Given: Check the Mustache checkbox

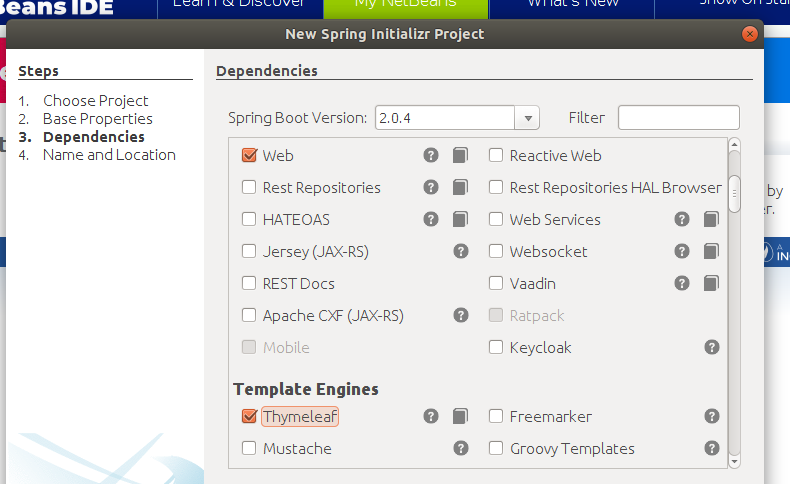Looking at the screenshot, I should pyautogui.click(x=249, y=448).
